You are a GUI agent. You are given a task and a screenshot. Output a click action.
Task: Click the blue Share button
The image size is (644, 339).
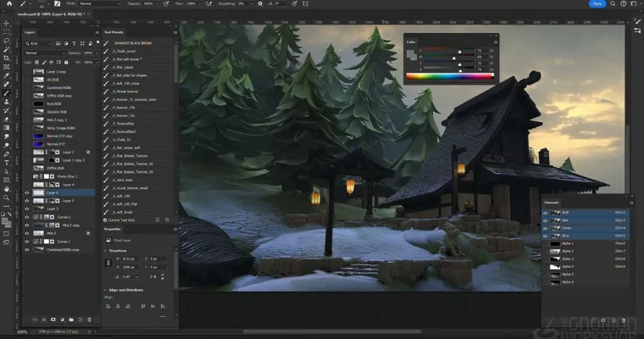click(597, 3)
